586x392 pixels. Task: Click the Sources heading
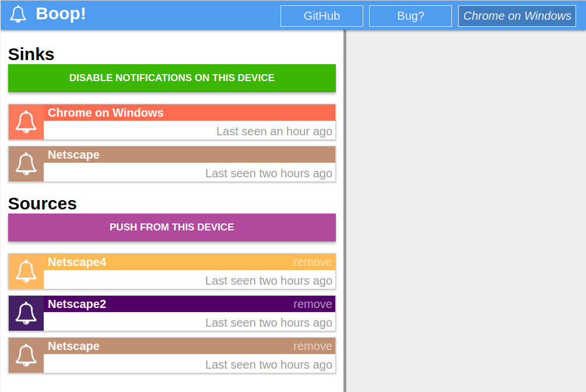(42, 204)
